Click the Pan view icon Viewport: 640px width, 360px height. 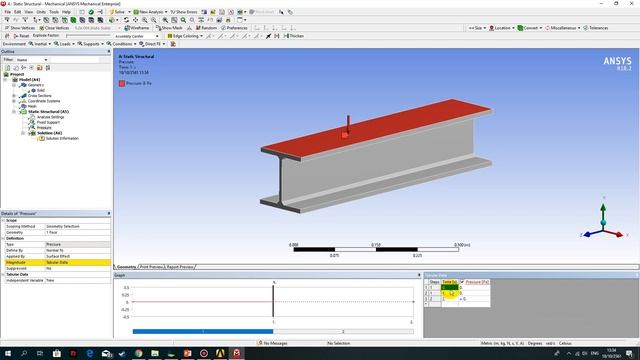pyautogui.click(x=136, y=20)
